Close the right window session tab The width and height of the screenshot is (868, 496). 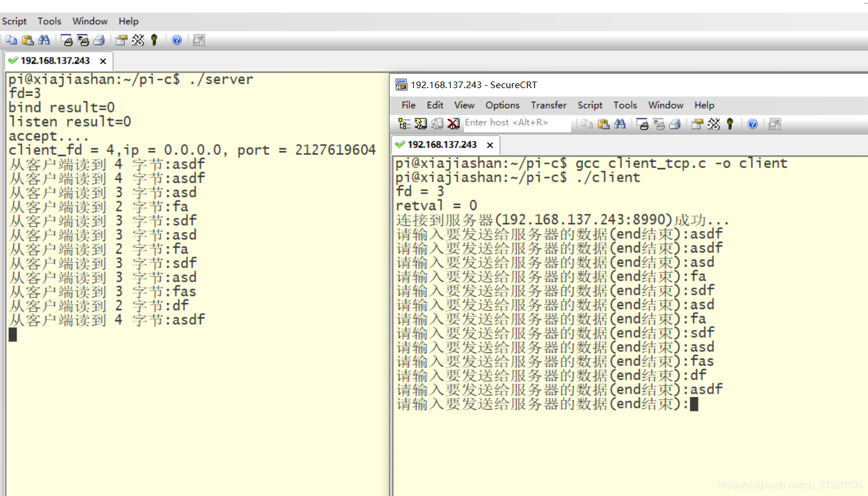[490, 145]
